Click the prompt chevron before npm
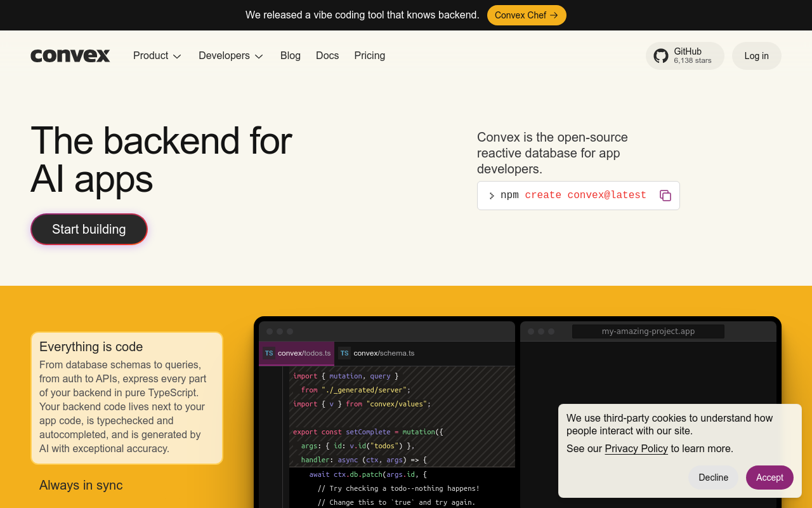This screenshot has height=508, width=812. [x=492, y=196]
